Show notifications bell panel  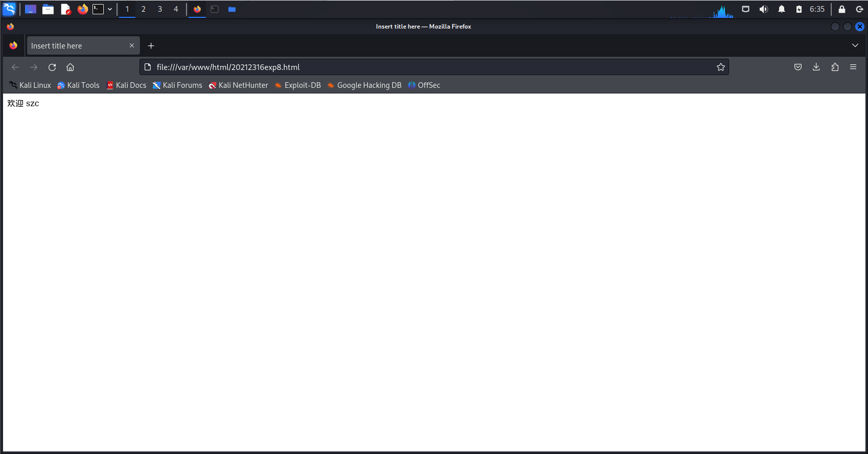tap(782, 9)
